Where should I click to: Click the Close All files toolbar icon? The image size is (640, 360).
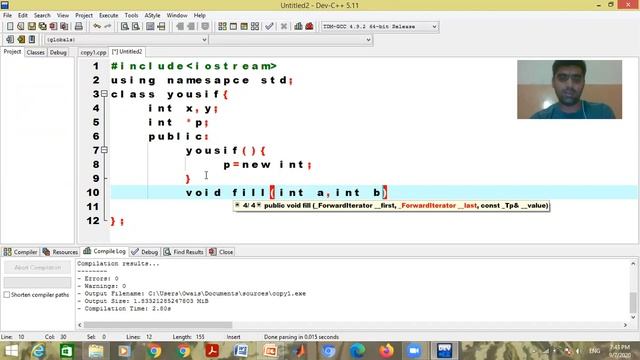(64, 27)
